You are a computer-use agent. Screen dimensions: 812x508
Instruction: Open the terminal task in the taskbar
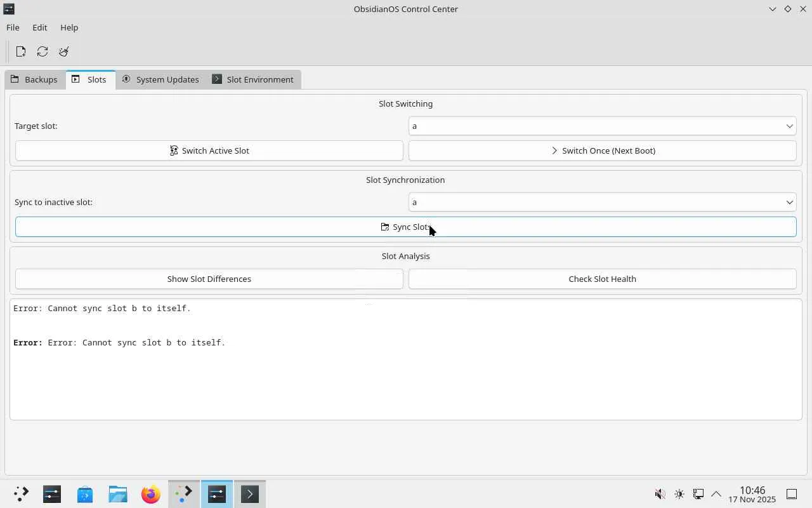pyautogui.click(x=250, y=493)
